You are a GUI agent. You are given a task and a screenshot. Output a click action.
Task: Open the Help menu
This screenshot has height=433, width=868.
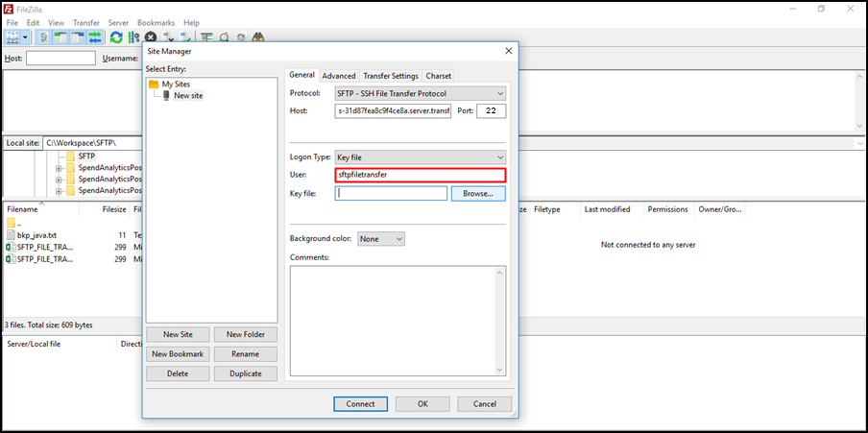[x=191, y=23]
